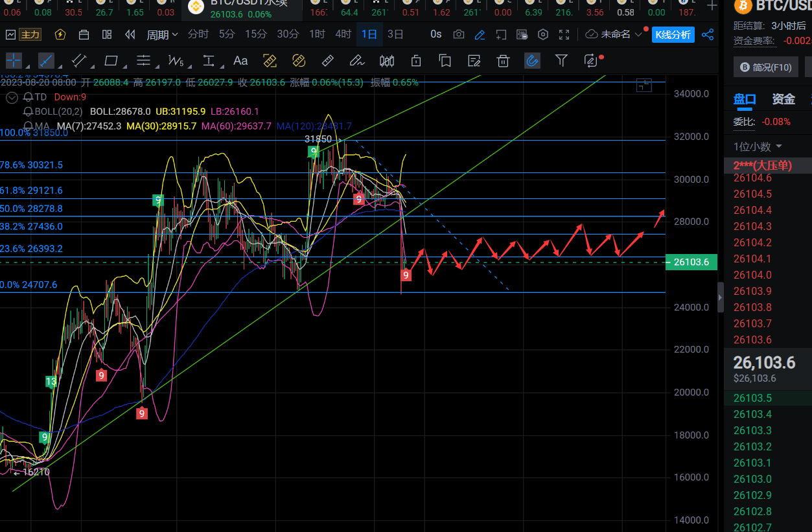Open the 周期 period dropdown
Image resolution: width=812 pixels, height=532 pixels.
coord(162,35)
